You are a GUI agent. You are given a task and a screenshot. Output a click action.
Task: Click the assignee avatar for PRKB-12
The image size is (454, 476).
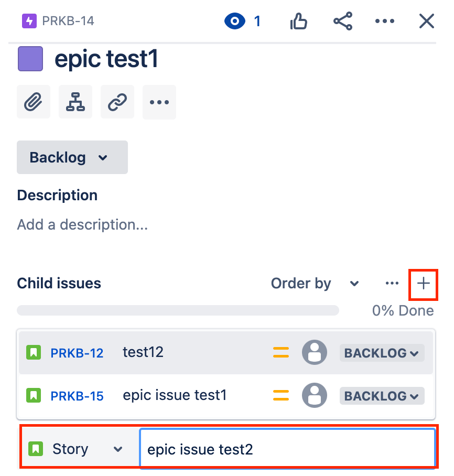315,352
